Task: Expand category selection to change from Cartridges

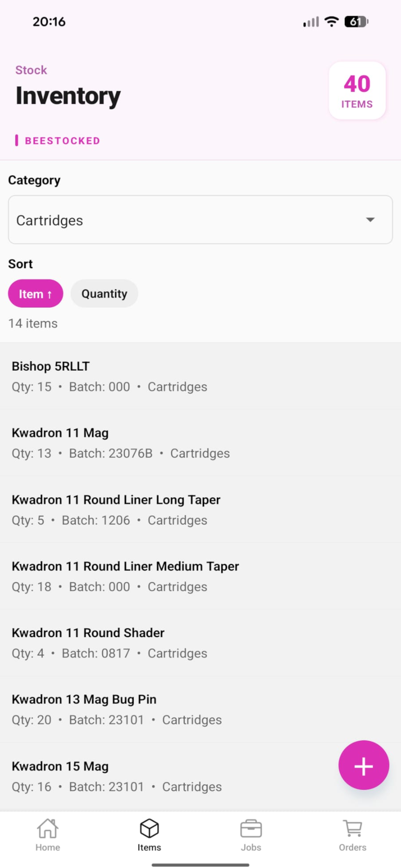Action: (200, 220)
